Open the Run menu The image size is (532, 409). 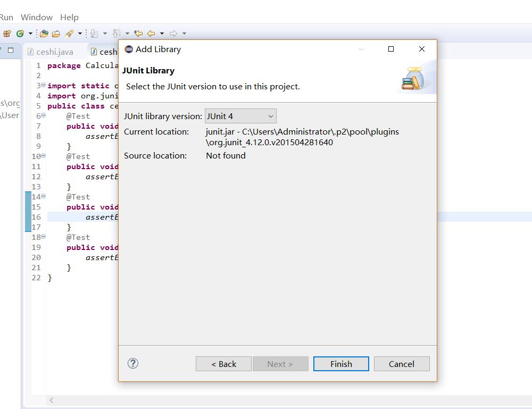6,18
